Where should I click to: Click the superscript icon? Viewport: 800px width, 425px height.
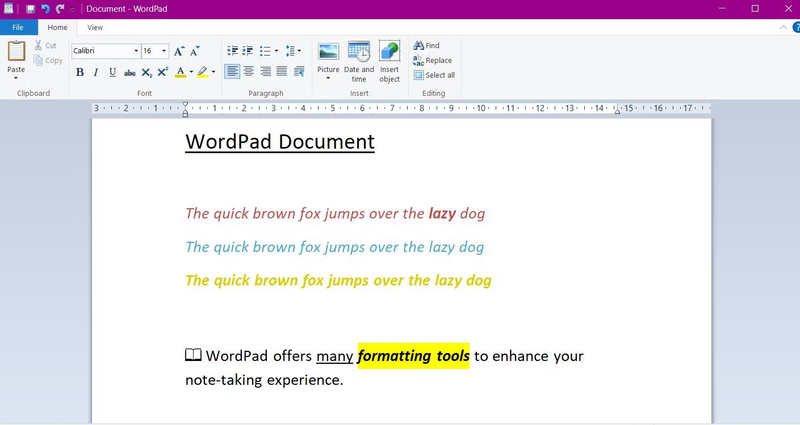click(x=162, y=72)
